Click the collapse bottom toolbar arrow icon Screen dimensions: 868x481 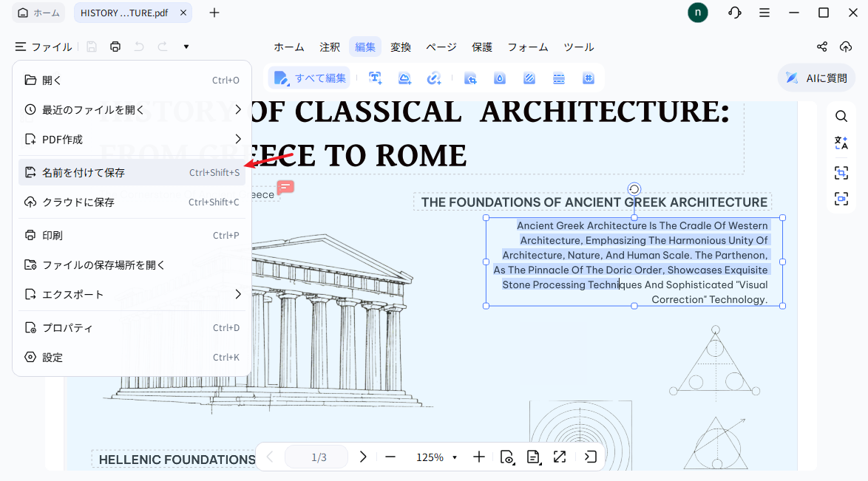(x=590, y=457)
